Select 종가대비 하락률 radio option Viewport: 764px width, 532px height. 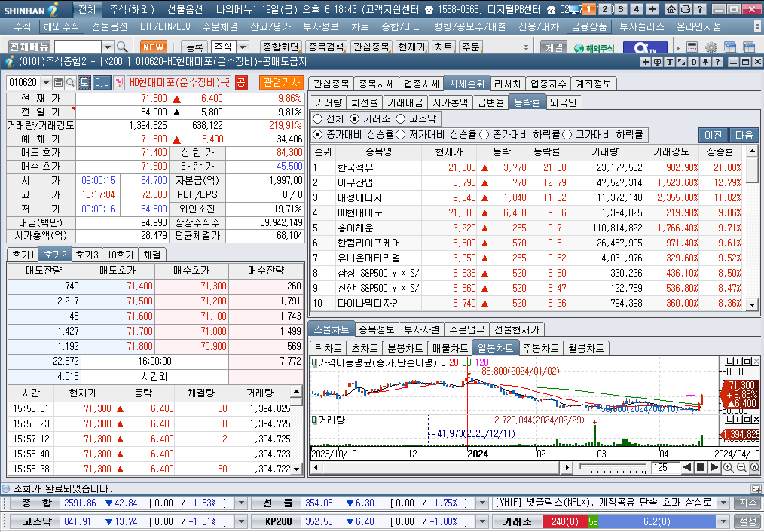(x=484, y=134)
